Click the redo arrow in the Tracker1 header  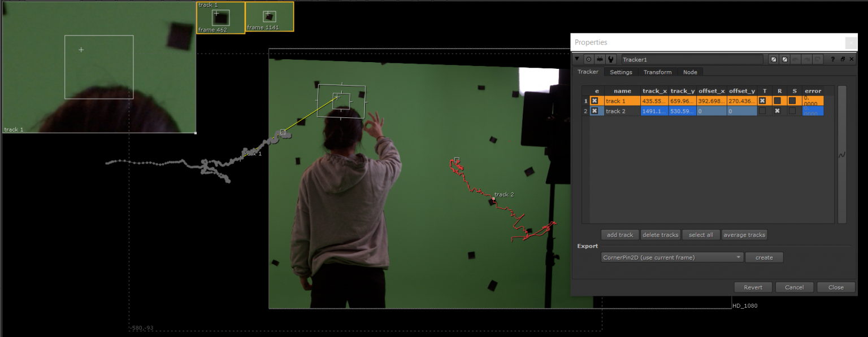coord(806,59)
